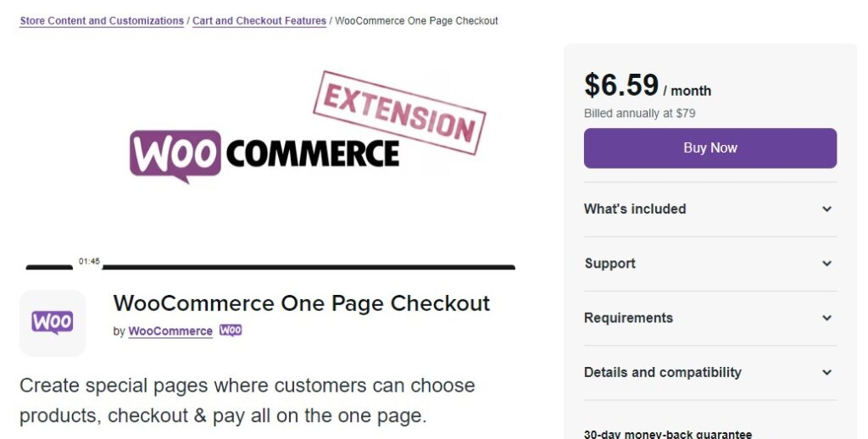The width and height of the screenshot is (868, 439).
Task: Open Details and compatibility section
Action: 710,373
